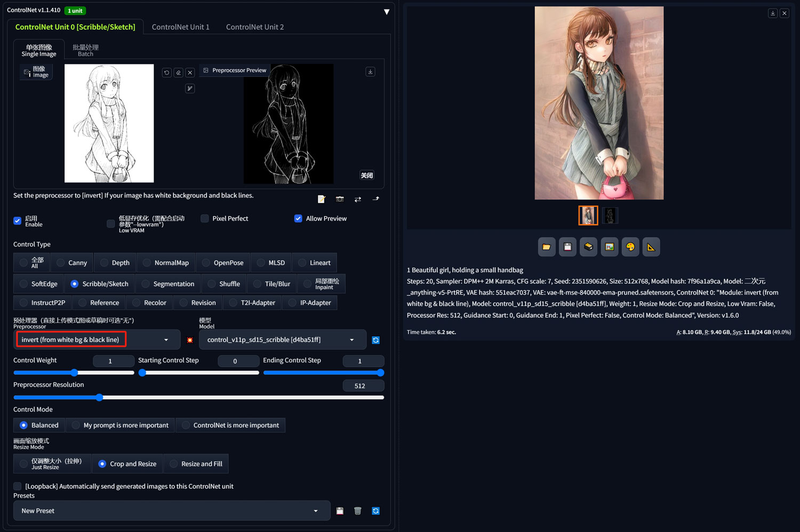Refresh the ControlNet model list
800x532 pixels.
pos(375,340)
